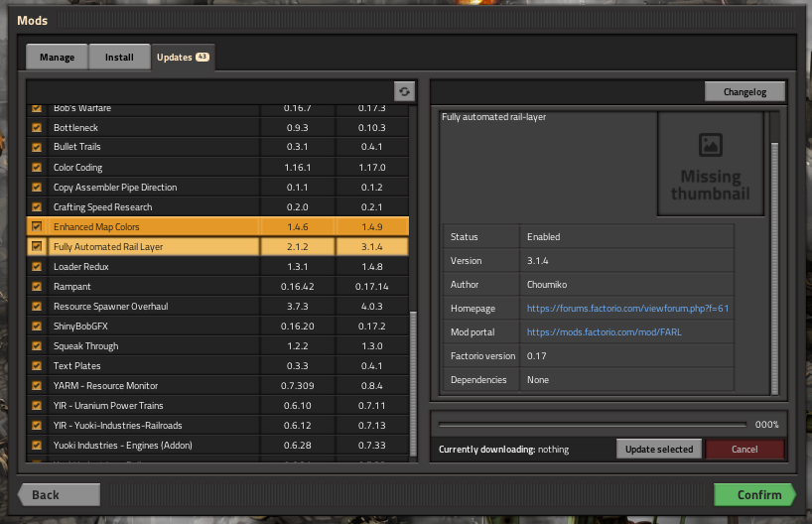The width and height of the screenshot is (812, 524).
Task: Click the mod details panel scrollbar
Action: (774, 268)
